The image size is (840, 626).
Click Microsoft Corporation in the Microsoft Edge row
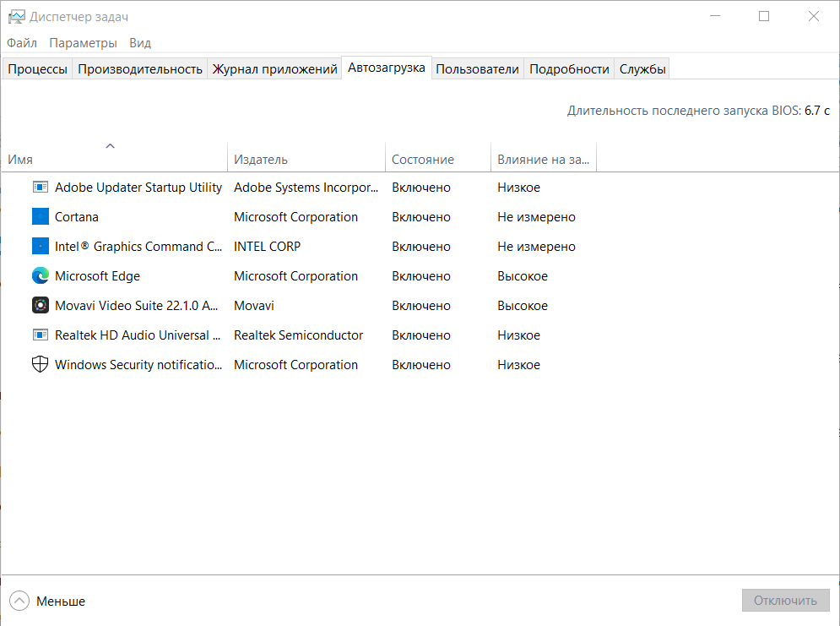295,275
